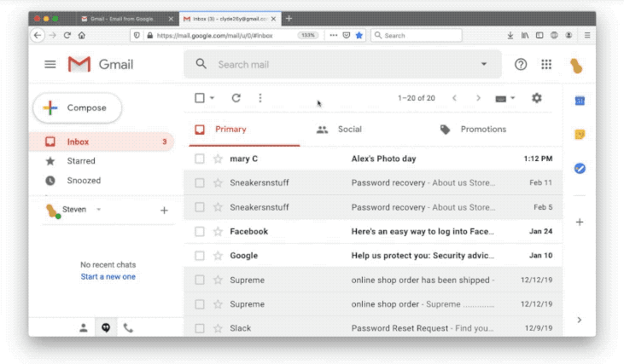Show search options dropdown arrow

484,64
